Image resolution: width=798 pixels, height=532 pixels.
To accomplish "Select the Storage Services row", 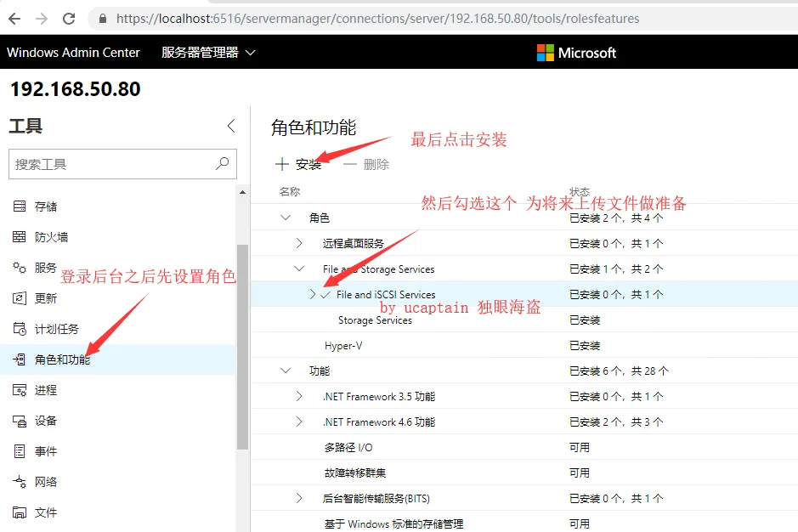I will [x=524, y=320].
